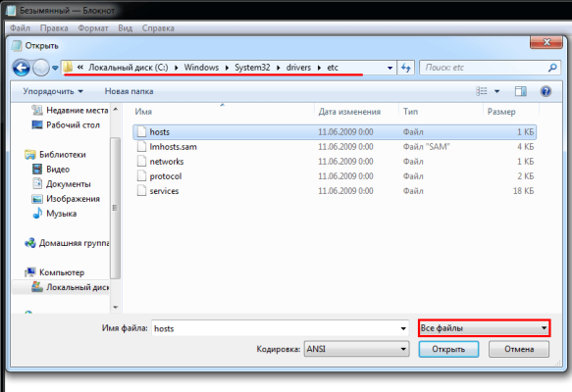Expand the view options arrow
This screenshot has width=572, height=392.
click(496, 91)
